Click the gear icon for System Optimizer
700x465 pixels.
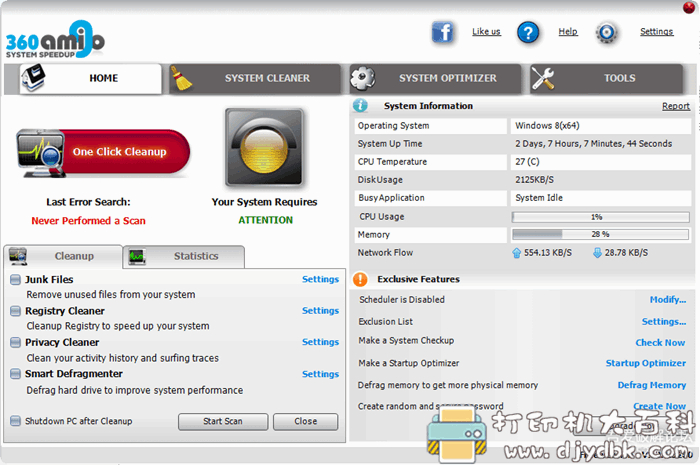pos(362,78)
